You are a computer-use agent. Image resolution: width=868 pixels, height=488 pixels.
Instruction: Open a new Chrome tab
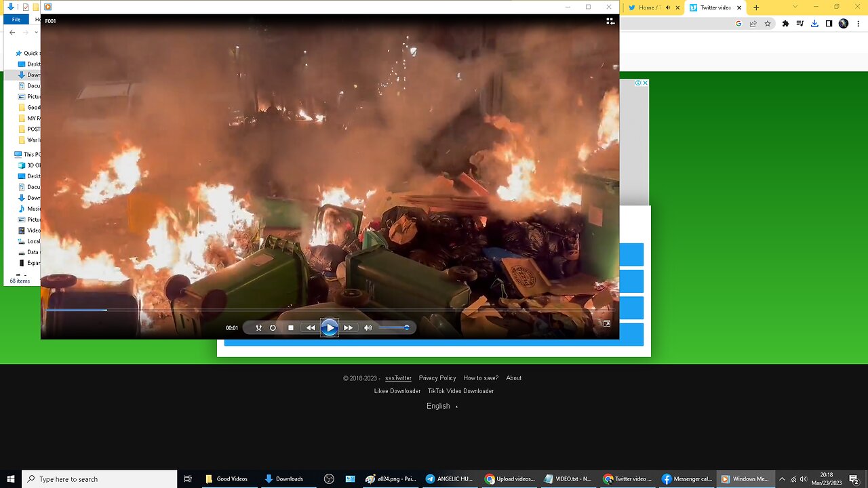point(756,7)
